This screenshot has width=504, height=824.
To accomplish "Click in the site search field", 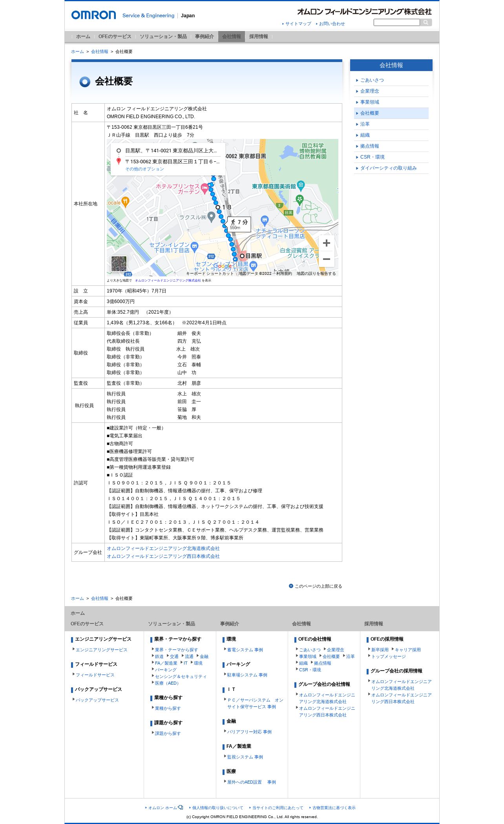I will (396, 22).
